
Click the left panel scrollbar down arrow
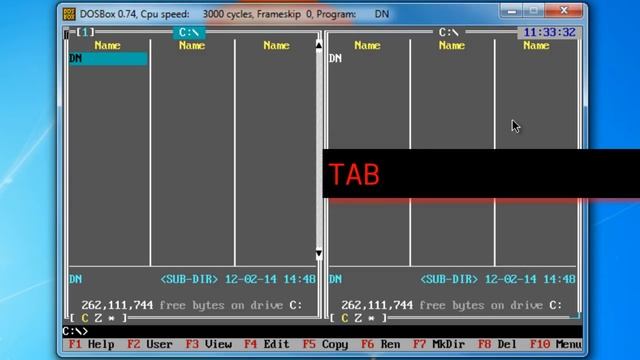point(319,255)
